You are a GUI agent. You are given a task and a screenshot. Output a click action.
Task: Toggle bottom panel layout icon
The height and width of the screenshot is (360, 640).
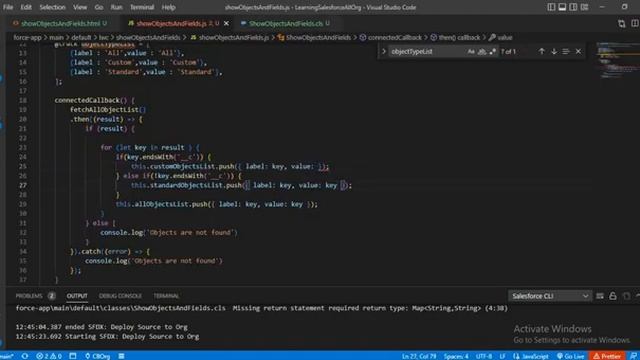tap(562, 7)
